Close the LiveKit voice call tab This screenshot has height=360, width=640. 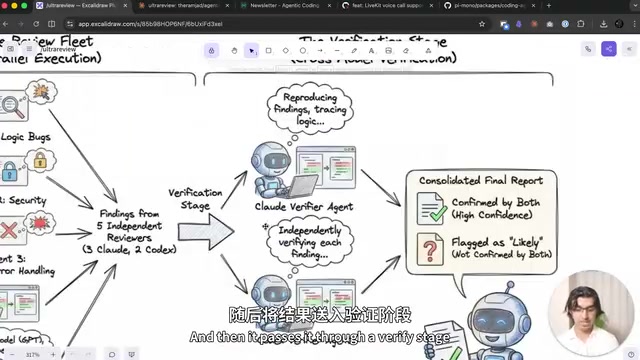click(431, 6)
